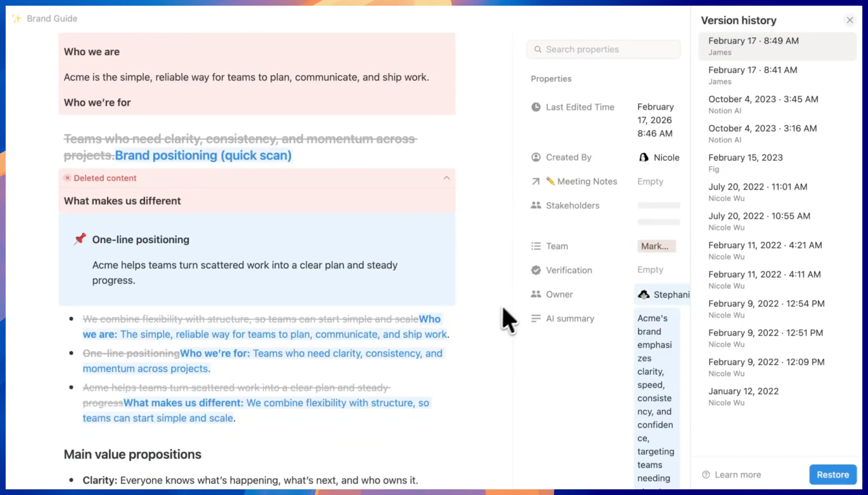Click the Owner people icon
The height and width of the screenshot is (495, 868).
(x=536, y=295)
